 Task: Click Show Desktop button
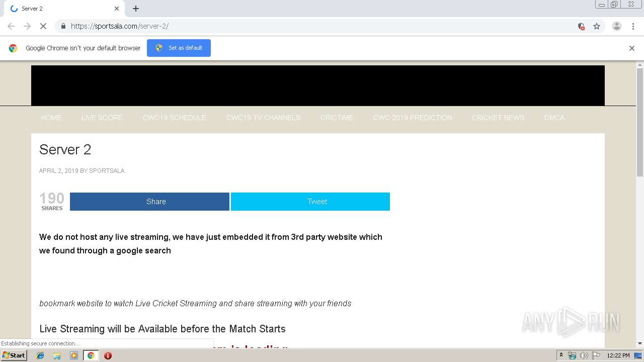pos(638,355)
